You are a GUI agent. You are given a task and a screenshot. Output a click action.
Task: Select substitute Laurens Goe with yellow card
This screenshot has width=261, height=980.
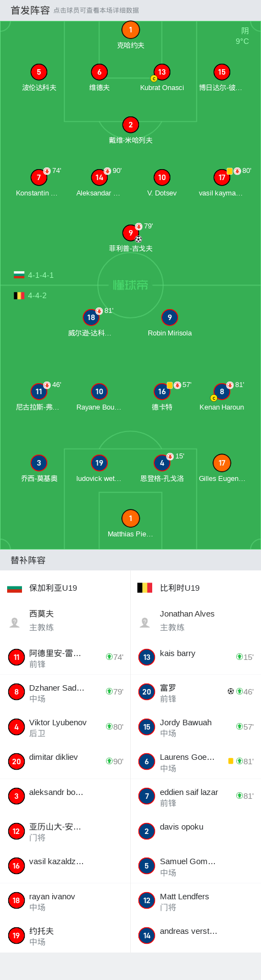(x=196, y=761)
